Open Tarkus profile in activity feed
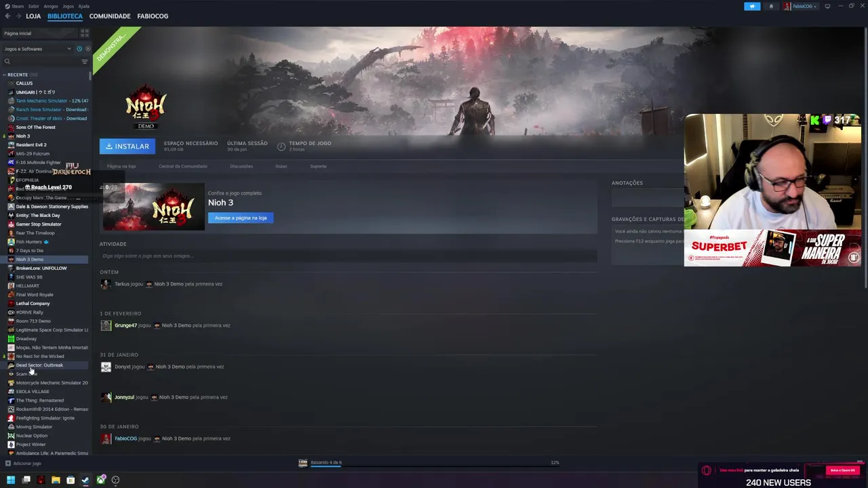Viewport: 868px width, 488px height. point(122,284)
